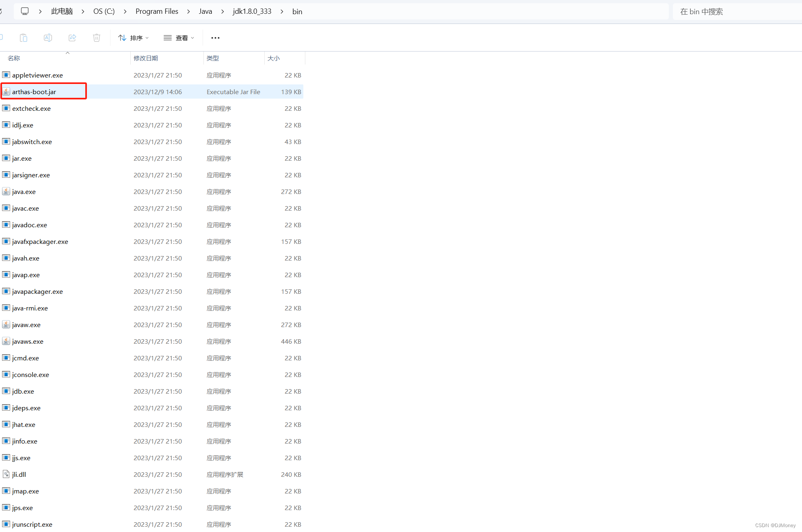Click the jli.dll file icon
The image size is (802, 532).
click(6, 474)
